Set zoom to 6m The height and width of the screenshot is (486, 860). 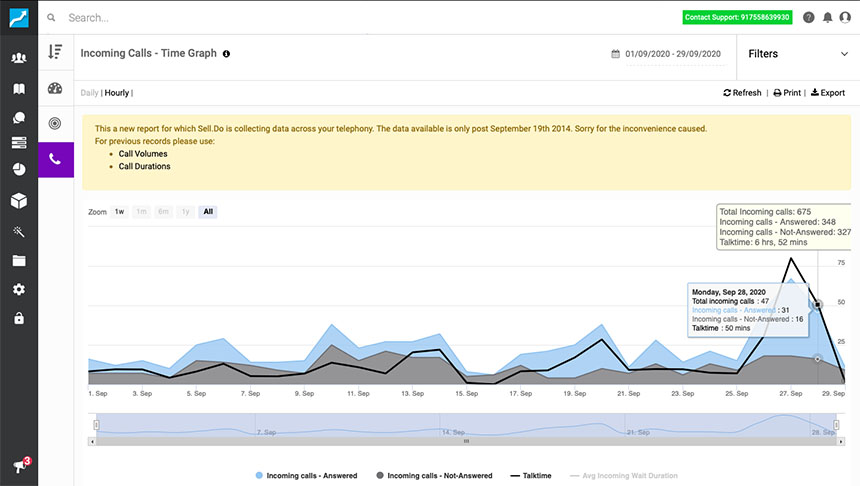coord(163,212)
